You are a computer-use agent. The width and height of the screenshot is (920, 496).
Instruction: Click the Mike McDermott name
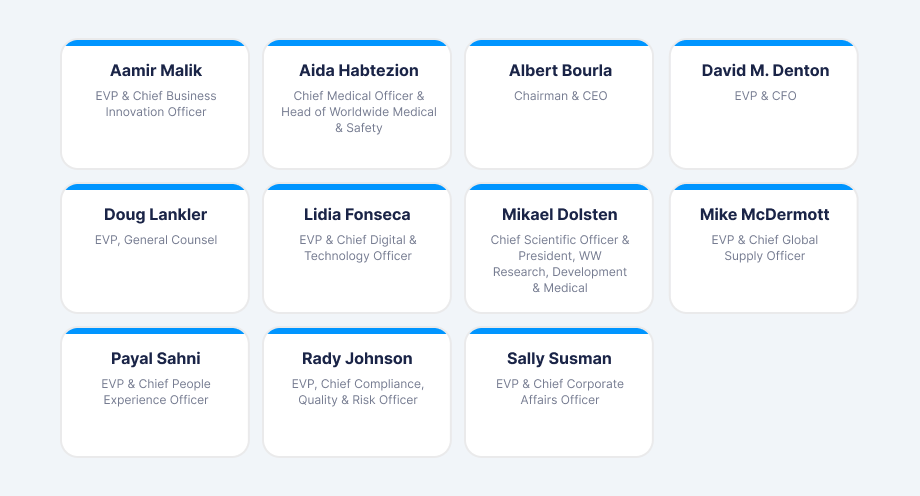coord(764,215)
